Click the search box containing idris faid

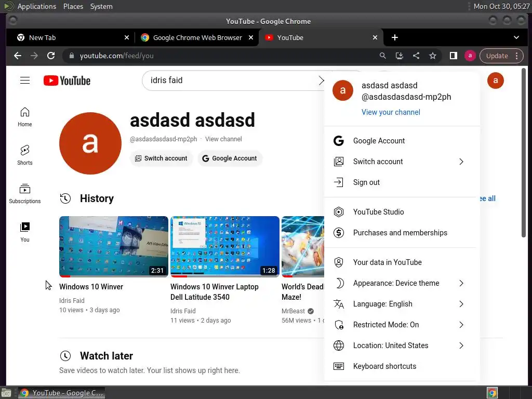coord(232,81)
